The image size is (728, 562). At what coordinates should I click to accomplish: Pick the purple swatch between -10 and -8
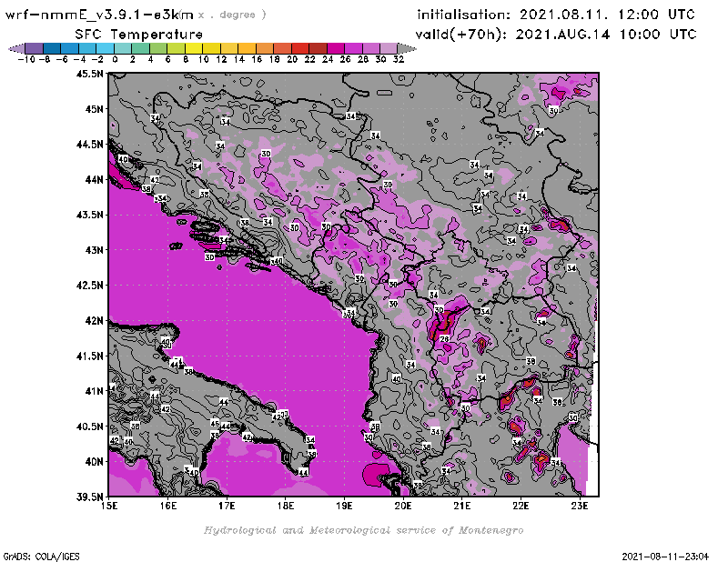tap(34, 48)
